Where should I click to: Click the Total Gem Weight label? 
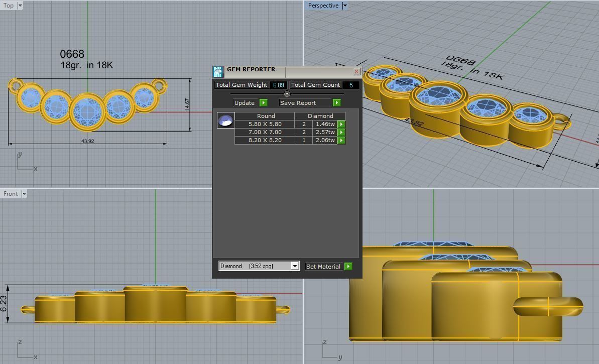point(242,85)
